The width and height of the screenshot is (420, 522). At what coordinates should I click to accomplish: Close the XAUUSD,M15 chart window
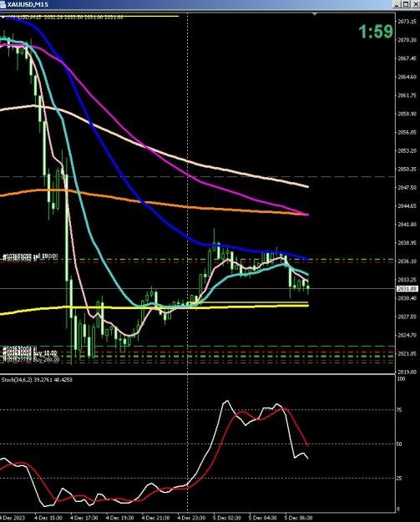[416, 4]
